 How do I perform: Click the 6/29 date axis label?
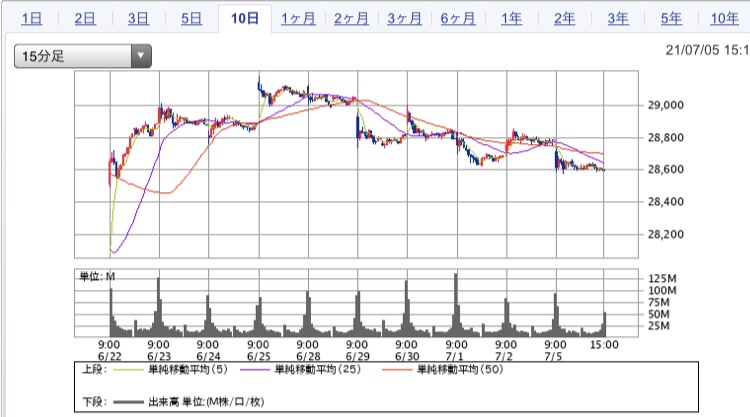[357, 357]
